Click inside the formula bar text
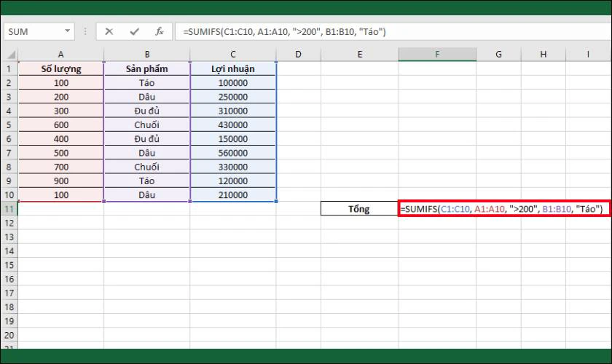The image size is (612, 364). (285, 31)
